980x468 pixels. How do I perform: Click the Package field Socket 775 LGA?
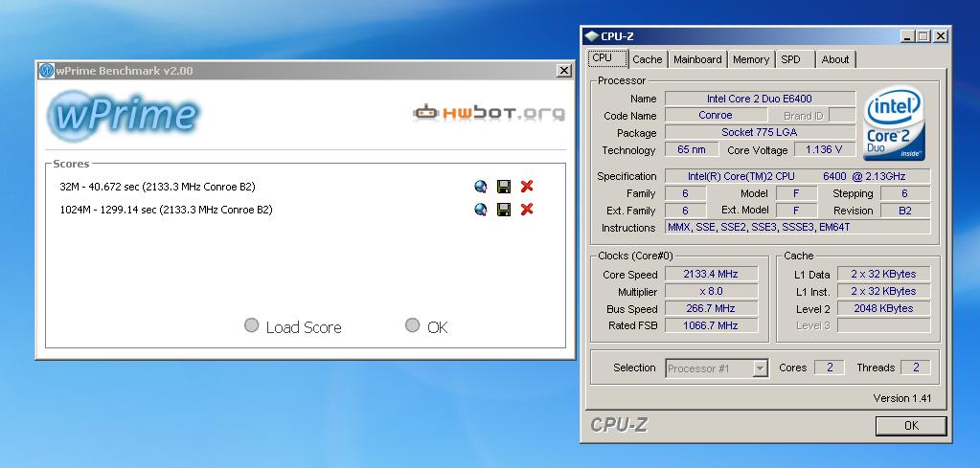pyautogui.click(x=760, y=132)
